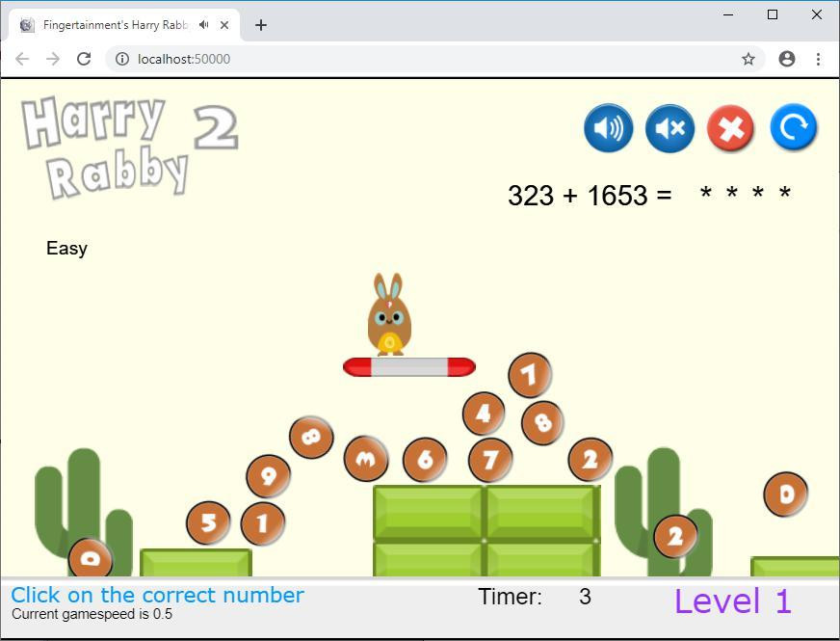Close the Harry Rabby browser tab
The image size is (840, 641).
(224, 25)
